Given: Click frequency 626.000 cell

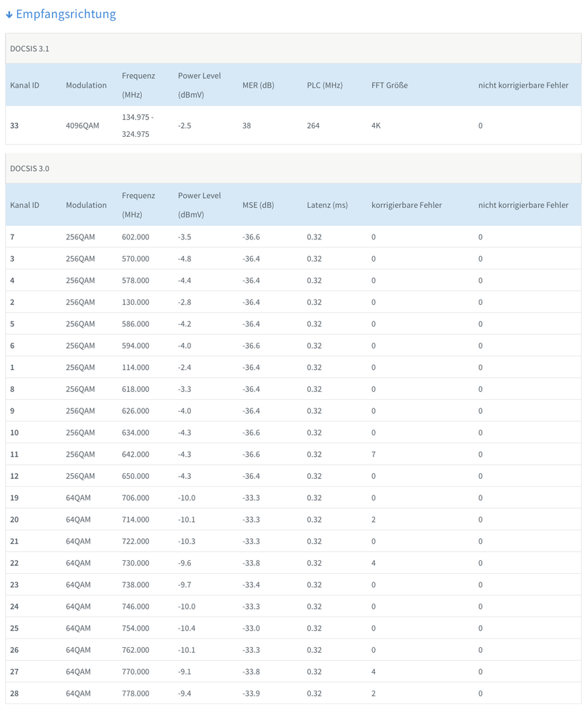Looking at the screenshot, I should pyautogui.click(x=135, y=411).
